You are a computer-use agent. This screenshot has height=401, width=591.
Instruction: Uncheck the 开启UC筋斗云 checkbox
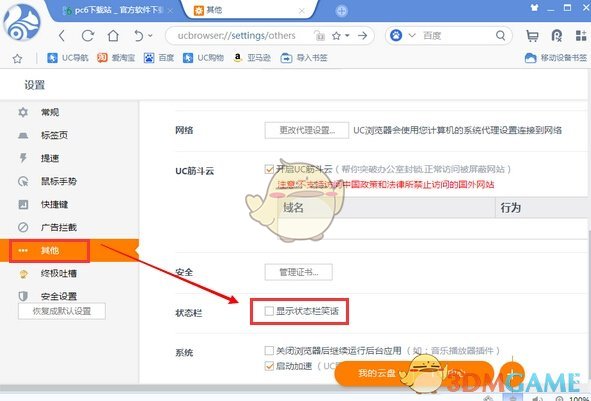tap(269, 169)
